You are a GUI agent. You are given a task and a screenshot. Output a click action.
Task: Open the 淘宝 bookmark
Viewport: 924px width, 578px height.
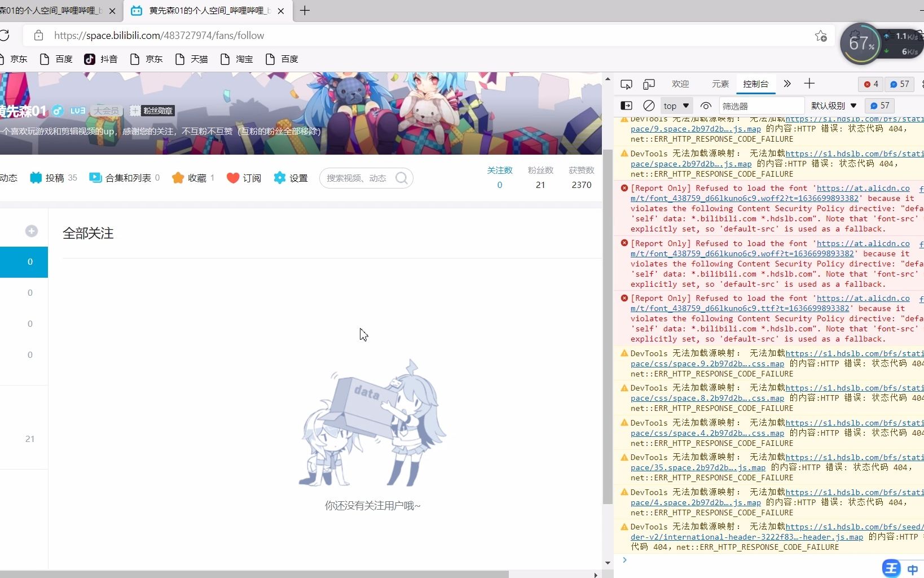[x=236, y=59]
